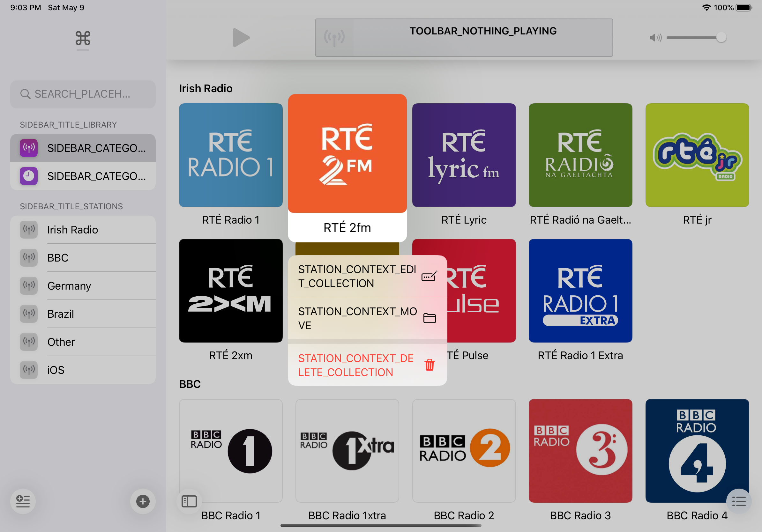
Task: Click the speaker volume icon
Action: click(x=655, y=38)
